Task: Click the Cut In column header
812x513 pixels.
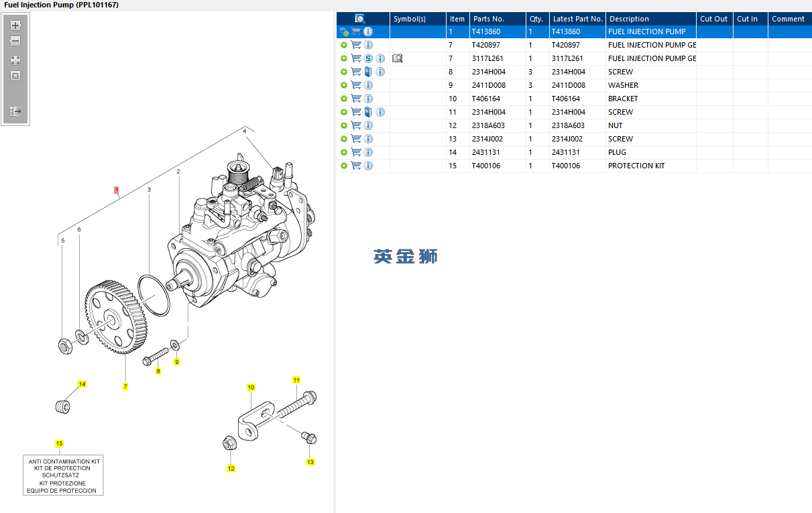Action: pyautogui.click(x=750, y=19)
